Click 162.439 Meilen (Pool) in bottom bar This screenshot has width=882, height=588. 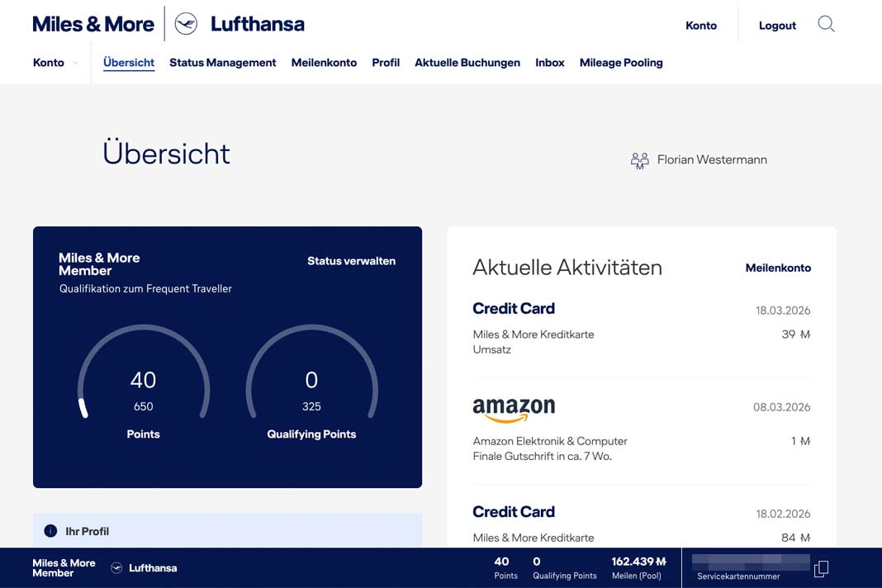pos(638,567)
